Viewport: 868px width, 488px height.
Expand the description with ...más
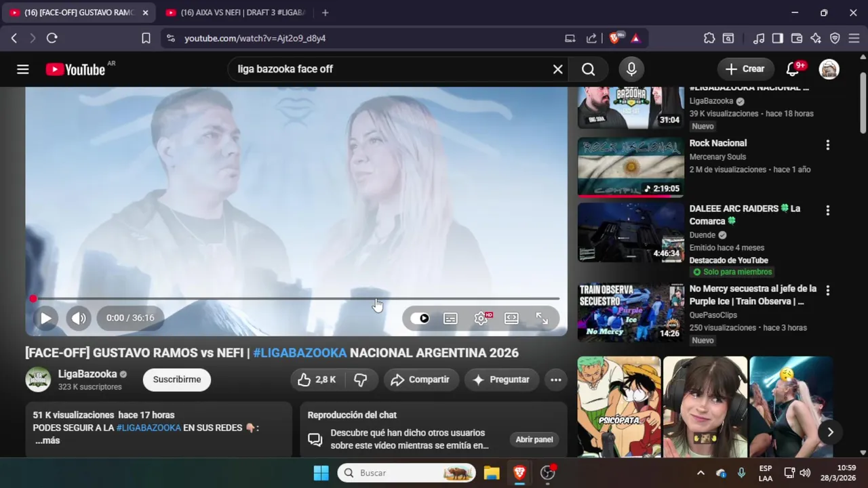tap(47, 441)
